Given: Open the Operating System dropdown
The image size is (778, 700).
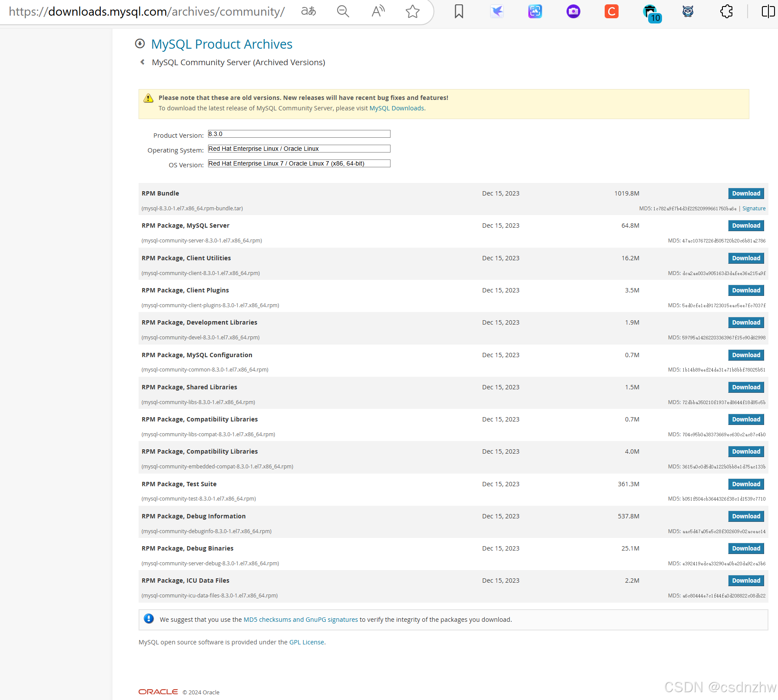Looking at the screenshot, I should pos(299,149).
